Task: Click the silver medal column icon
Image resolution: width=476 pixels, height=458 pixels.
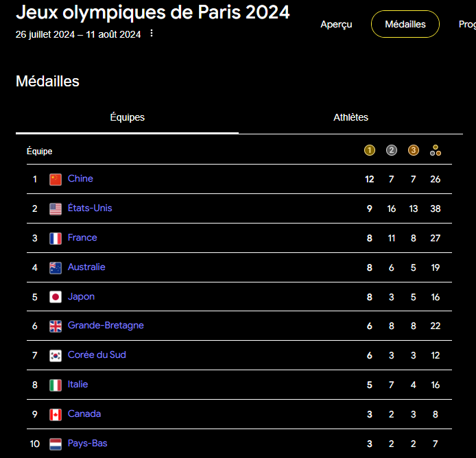Action: pyautogui.click(x=392, y=151)
